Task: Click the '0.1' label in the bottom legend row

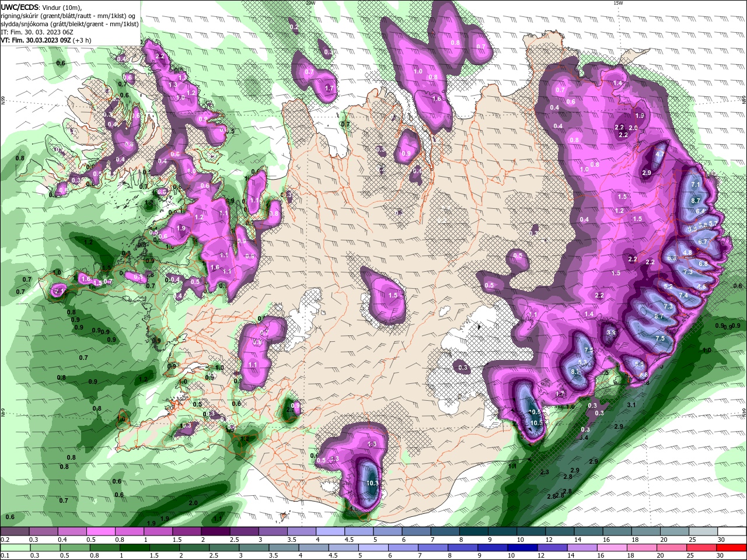Action: [5, 556]
